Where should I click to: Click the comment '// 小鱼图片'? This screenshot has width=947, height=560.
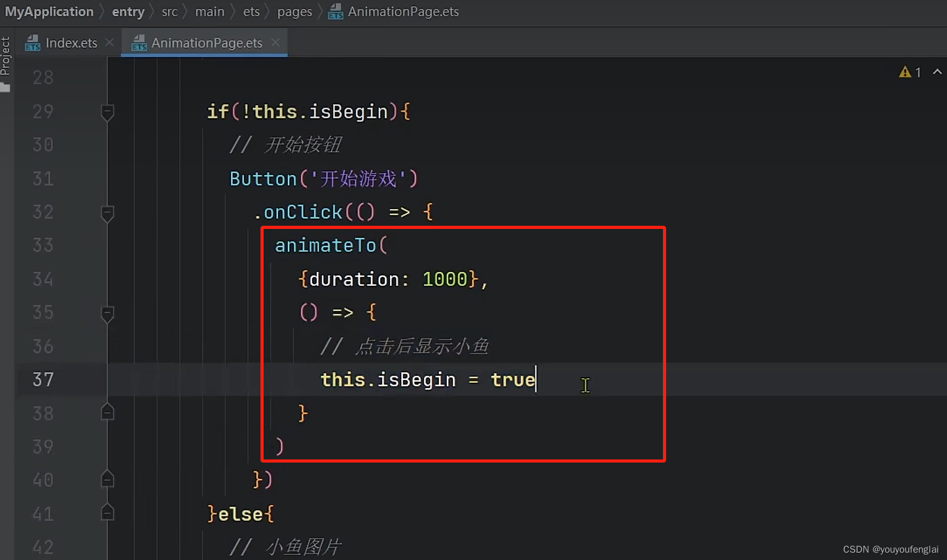tap(285, 547)
